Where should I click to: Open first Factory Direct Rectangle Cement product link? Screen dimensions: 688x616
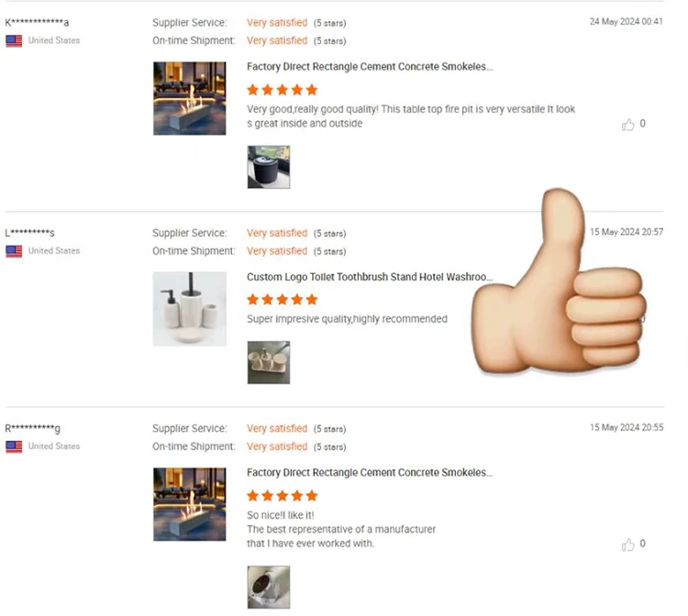(370, 67)
